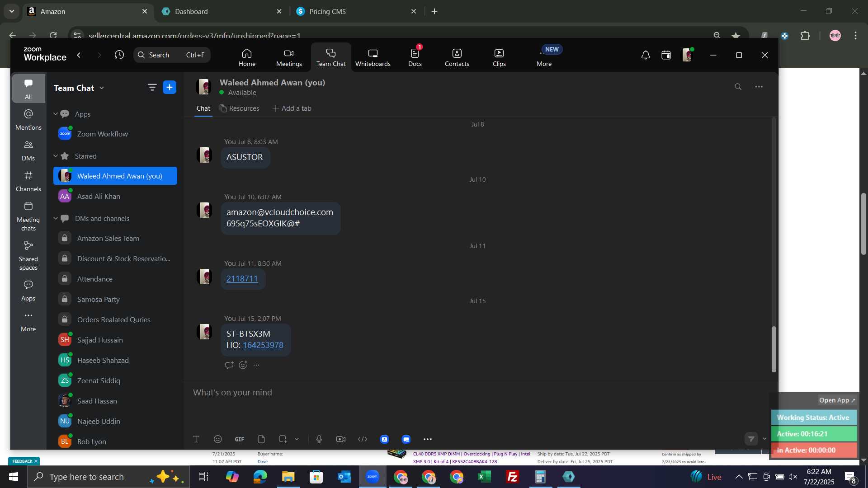Open Clips in Zoom
Image resolution: width=868 pixels, height=488 pixels.
[x=499, y=57]
